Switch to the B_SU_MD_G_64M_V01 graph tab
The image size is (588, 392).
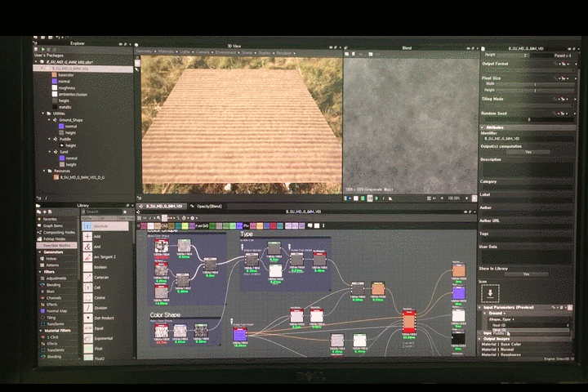coord(161,206)
